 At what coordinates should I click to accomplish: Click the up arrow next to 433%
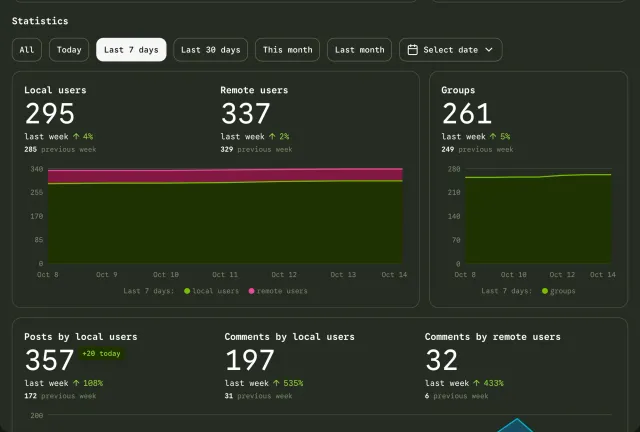pos(476,383)
